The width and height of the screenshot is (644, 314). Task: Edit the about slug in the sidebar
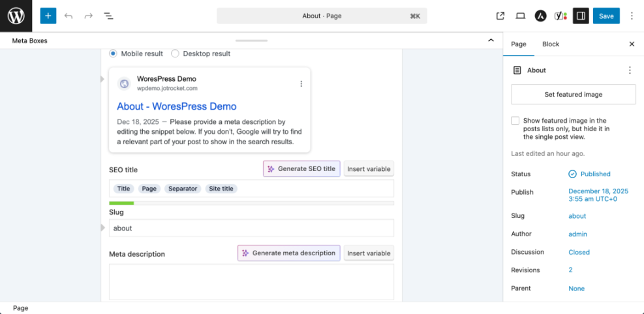coord(577,216)
